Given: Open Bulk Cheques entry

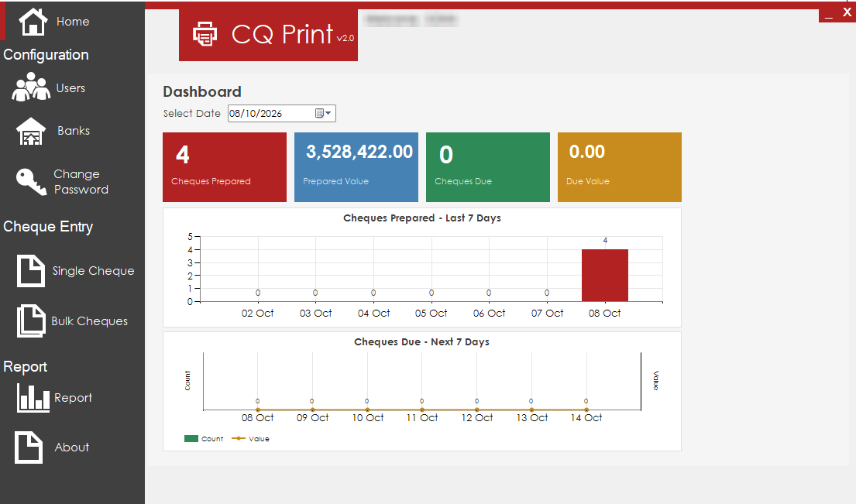Looking at the screenshot, I should tap(90, 321).
